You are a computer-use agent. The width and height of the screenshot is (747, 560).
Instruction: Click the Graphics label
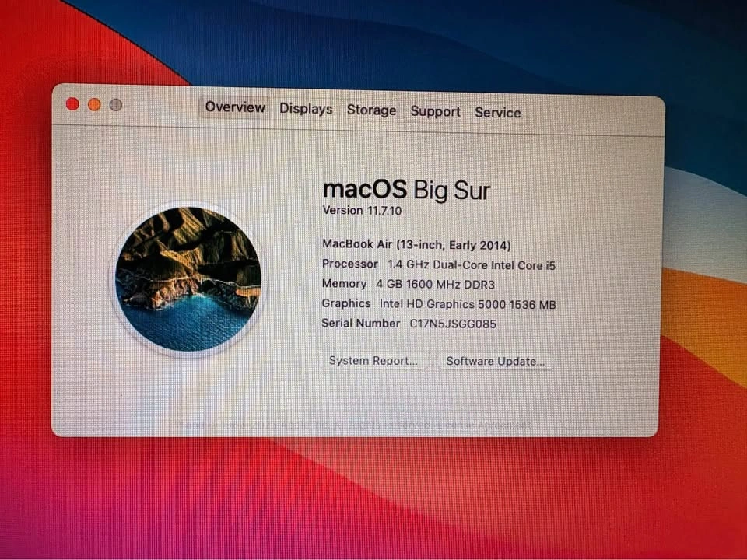[346, 303]
